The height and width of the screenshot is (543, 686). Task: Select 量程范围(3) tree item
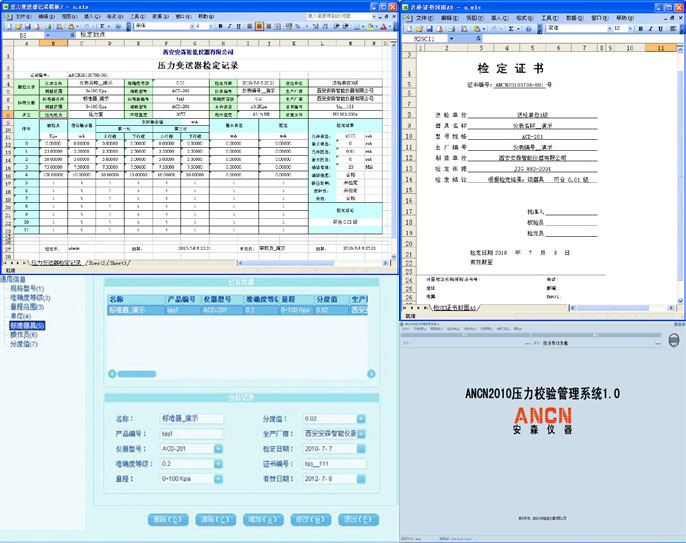tap(27, 307)
